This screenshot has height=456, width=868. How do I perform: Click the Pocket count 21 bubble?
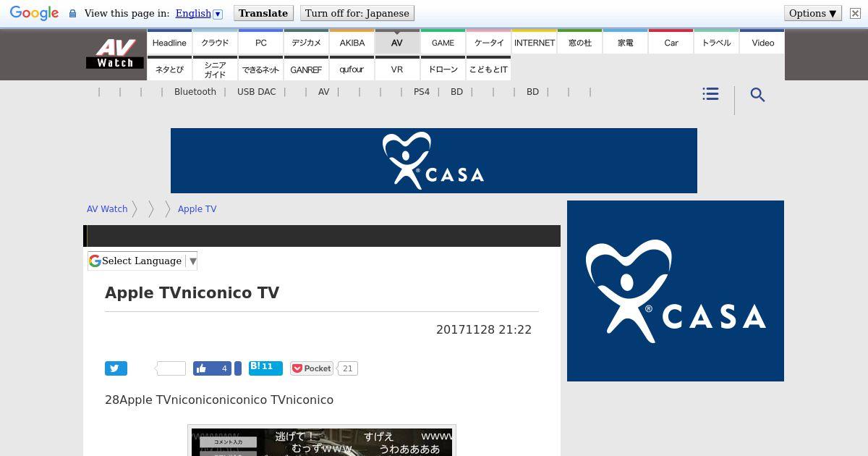tap(348, 368)
